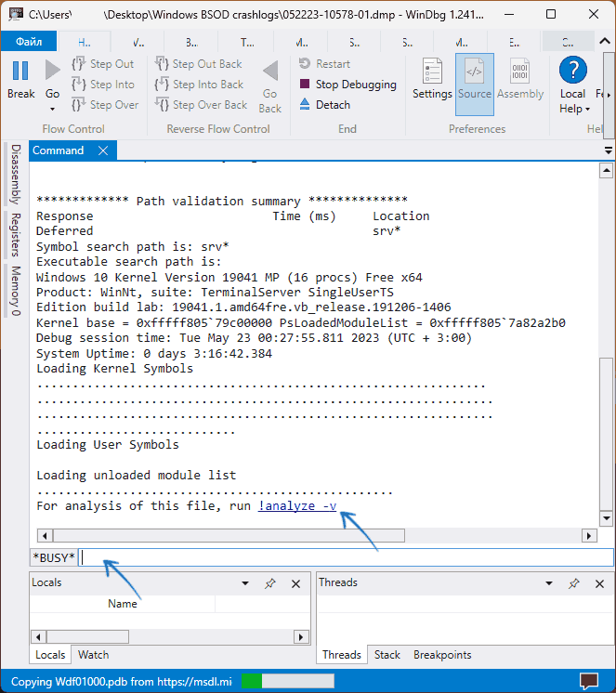The image size is (616, 693).
Task: Click Command horizontal scroll right arrow
Action: click(x=589, y=536)
